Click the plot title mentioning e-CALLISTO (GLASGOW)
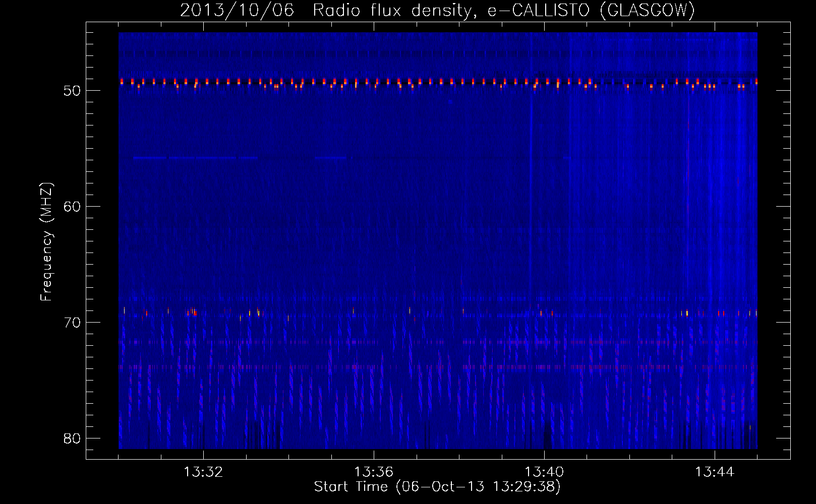This screenshot has width=816, height=504. [x=438, y=10]
